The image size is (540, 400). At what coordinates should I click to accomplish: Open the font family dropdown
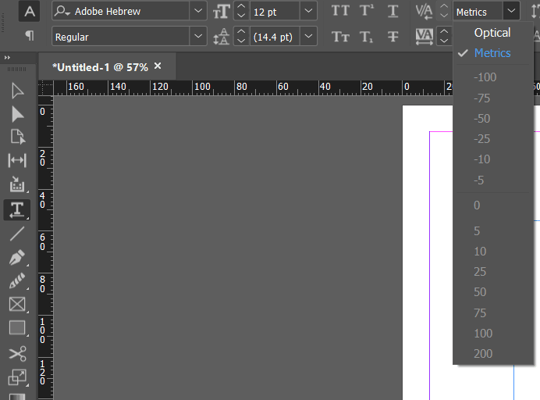[x=198, y=11]
